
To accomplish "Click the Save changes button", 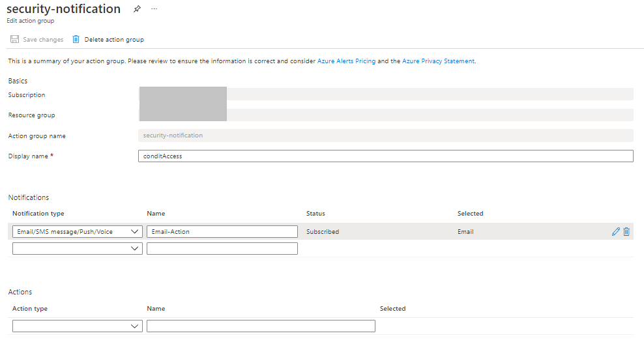I will 37,40.
